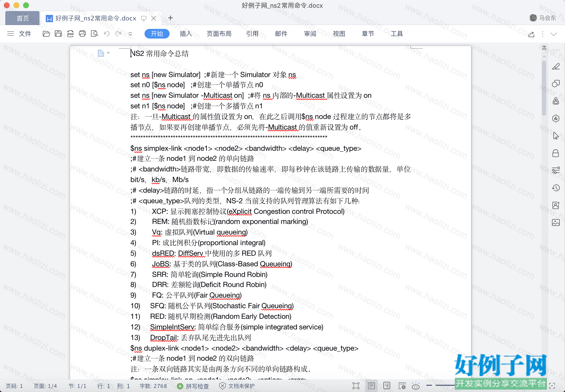
Task: Open the 邮件 ribbon tab
Action: pos(281,34)
